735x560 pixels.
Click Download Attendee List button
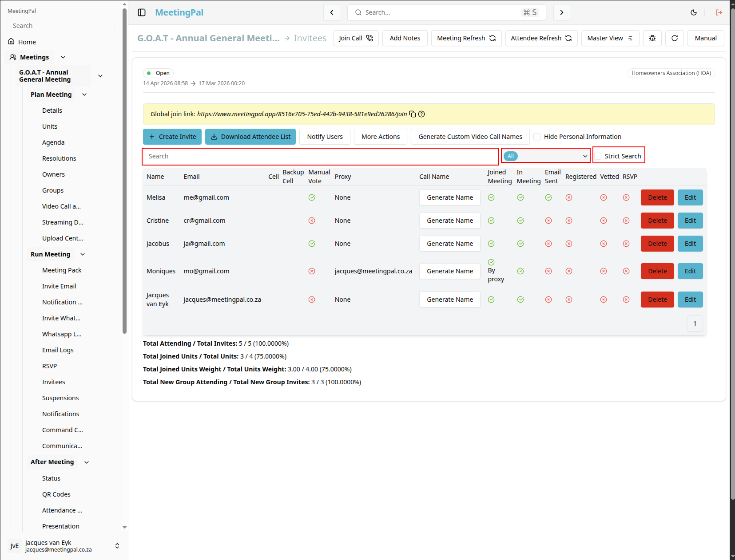click(251, 137)
